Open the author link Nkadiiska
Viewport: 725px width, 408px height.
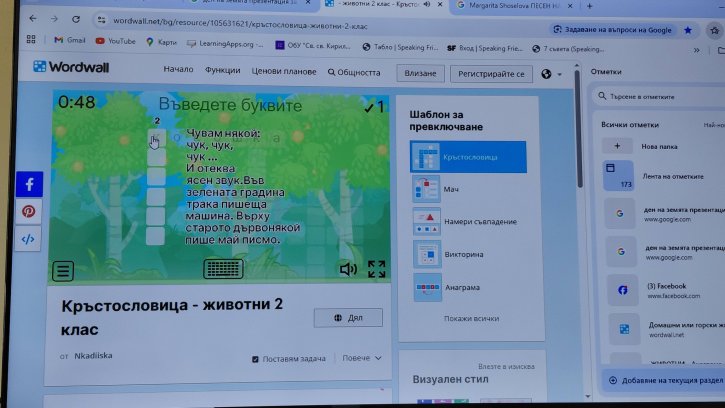93,355
